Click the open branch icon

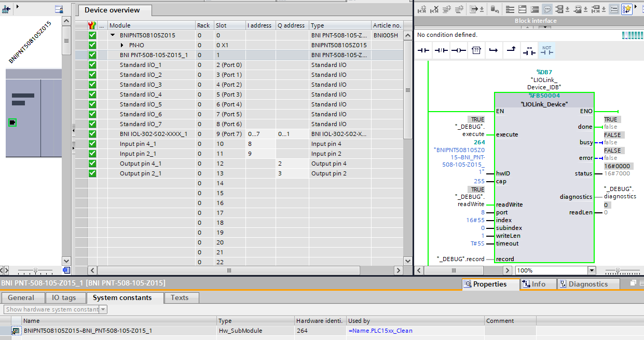coord(494,50)
